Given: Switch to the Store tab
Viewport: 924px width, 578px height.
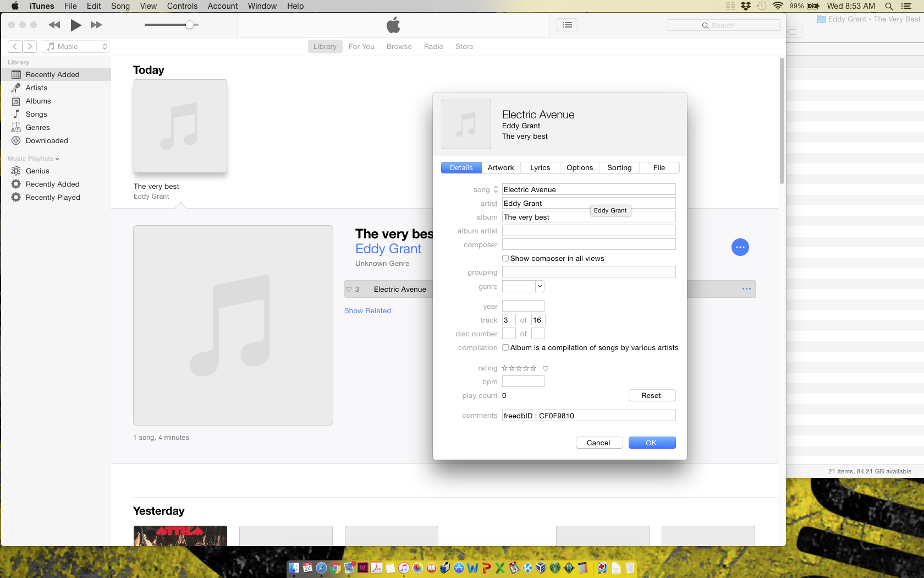Looking at the screenshot, I should (x=464, y=47).
